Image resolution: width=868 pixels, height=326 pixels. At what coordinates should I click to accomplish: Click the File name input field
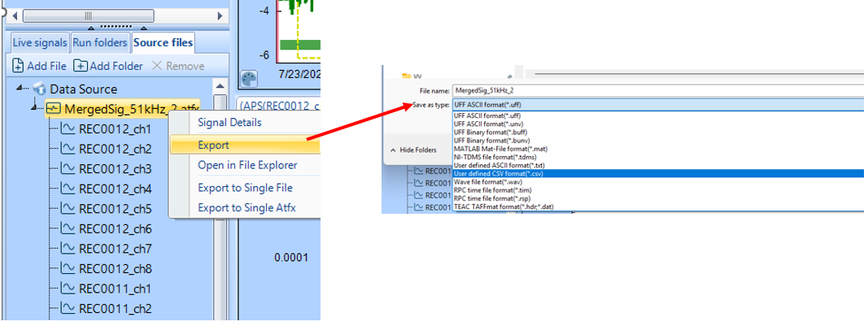pyautogui.click(x=657, y=91)
